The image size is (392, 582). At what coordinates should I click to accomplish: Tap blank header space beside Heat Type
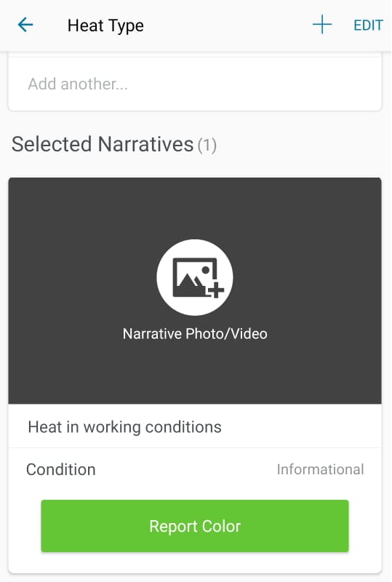[226, 25]
